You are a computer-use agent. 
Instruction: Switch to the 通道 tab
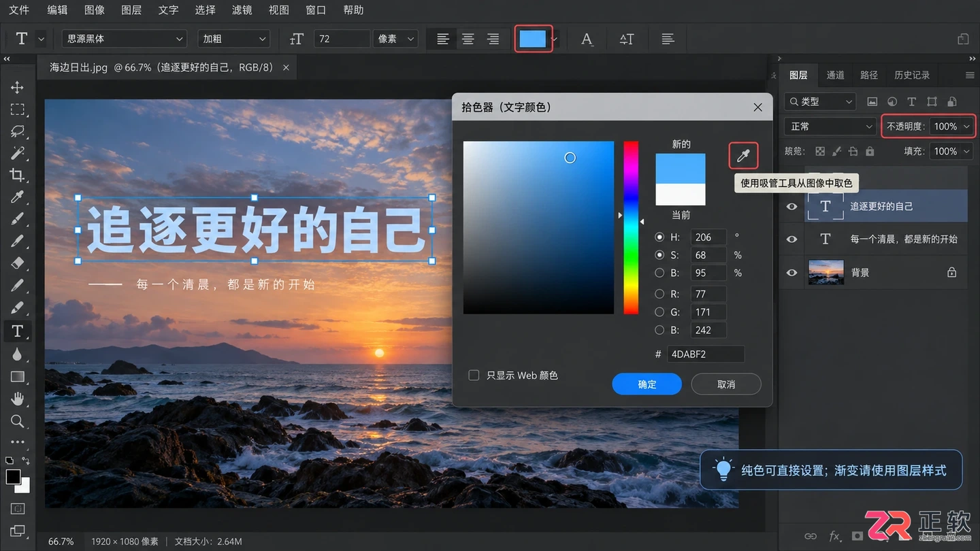click(x=836, y=75)
